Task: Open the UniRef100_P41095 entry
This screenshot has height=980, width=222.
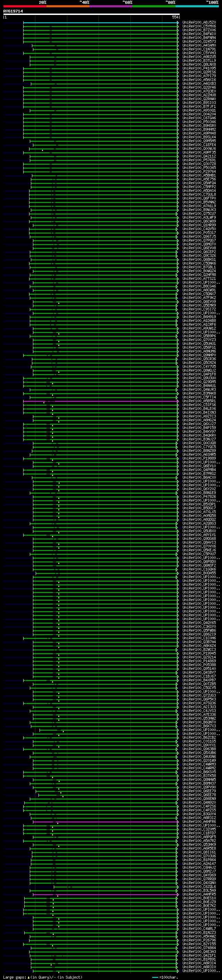Action: pyautogui.click(x=199, y=68)
